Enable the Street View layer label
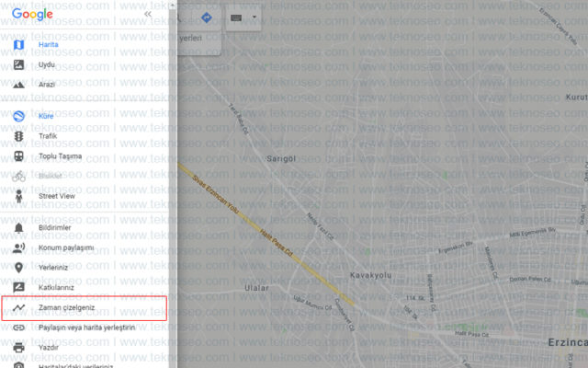588x368 pixels. 57,196
